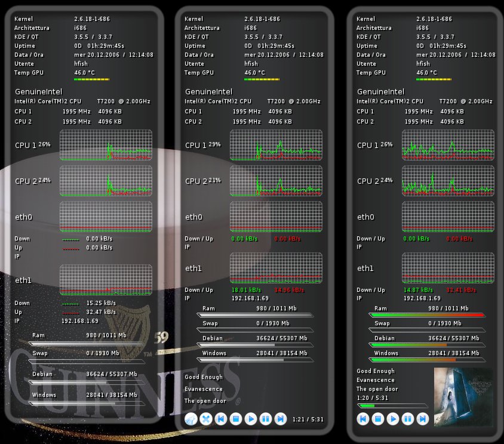Click the 15.25 kB/s Down value
This screenshot has width=504, height=444.
[x=101, y=303]
